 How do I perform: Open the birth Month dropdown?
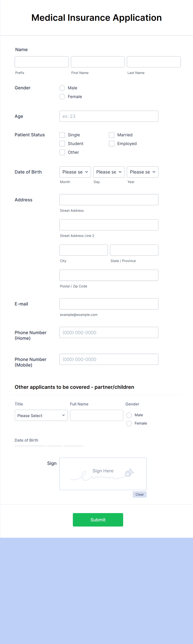point(75,172)
